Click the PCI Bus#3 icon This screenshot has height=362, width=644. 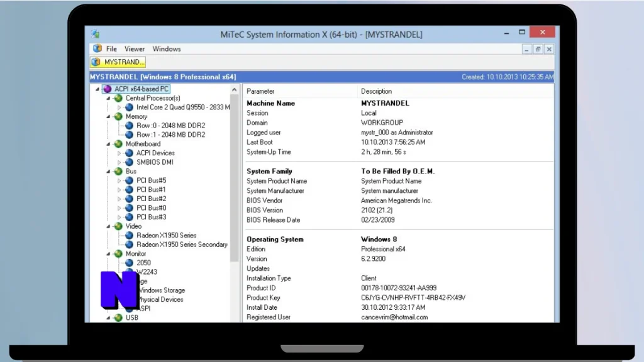tap(129, 217)
